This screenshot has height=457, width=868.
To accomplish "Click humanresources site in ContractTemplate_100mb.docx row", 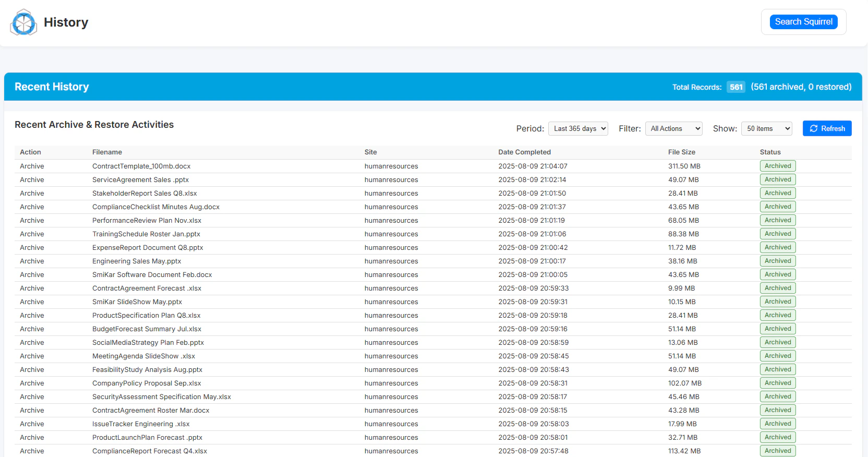I will [x=391, y=166].
